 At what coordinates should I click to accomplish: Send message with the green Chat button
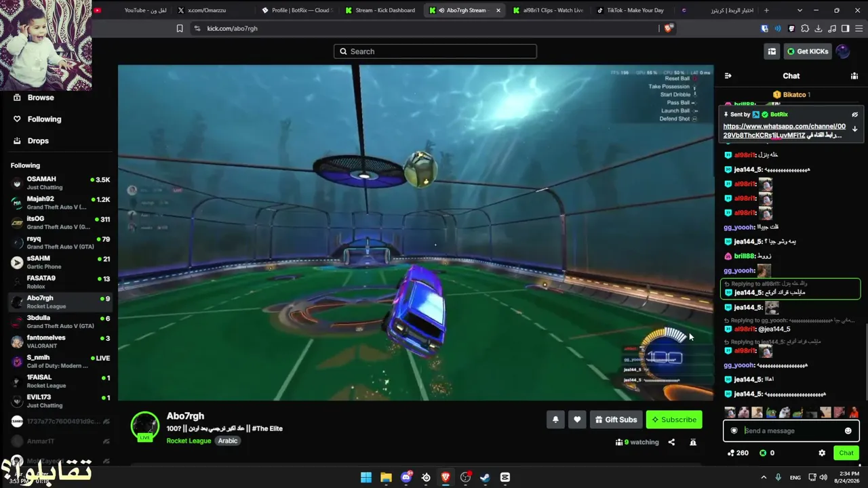[x=846, y=453]
